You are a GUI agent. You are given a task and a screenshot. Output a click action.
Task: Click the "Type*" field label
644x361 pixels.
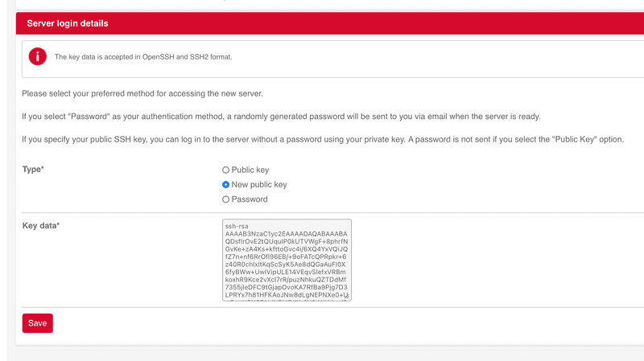click(x=33, y=170)
